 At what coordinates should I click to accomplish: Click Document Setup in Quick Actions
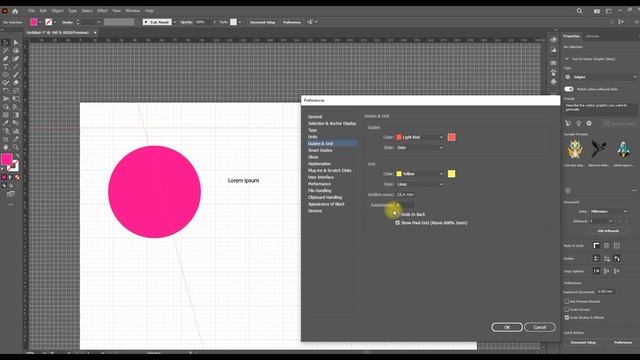pyautogui.click(x=583, y=342)
